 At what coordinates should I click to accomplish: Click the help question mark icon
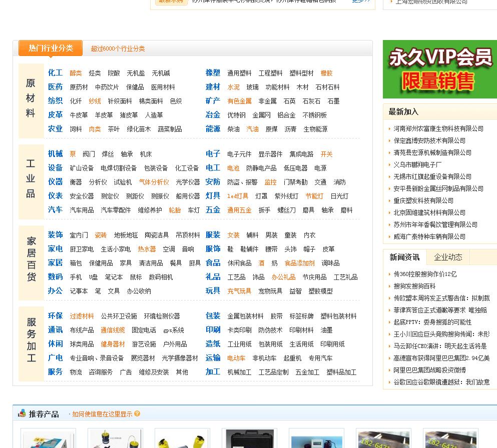coord(137,414)
